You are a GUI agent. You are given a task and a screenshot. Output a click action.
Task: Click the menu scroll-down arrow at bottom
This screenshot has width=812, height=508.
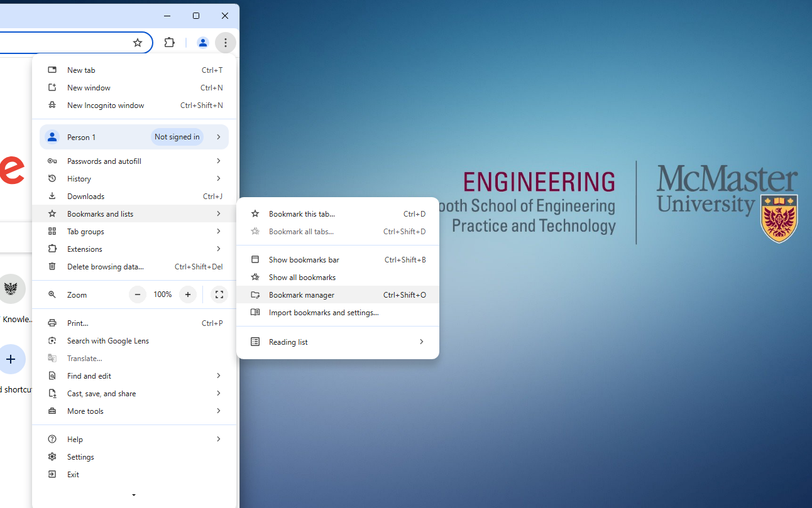click(134, 495)
